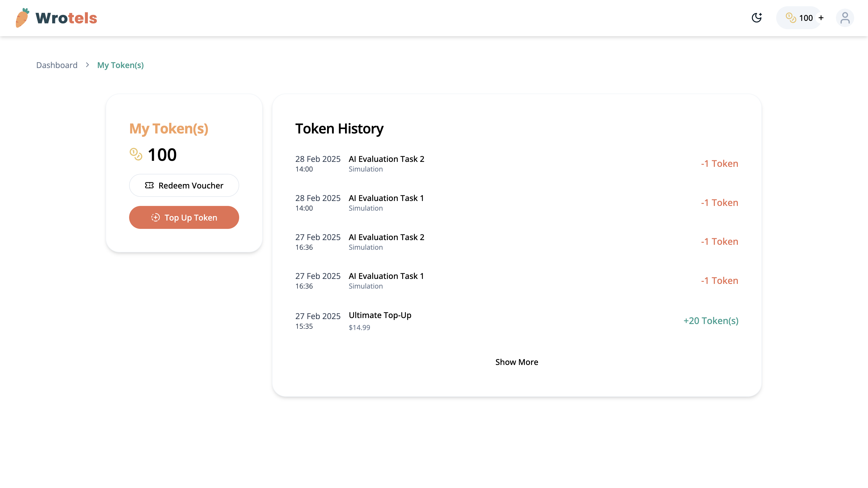Click the Token History heading
Viewport: 868px width, 488px height.
click(339, 129)
